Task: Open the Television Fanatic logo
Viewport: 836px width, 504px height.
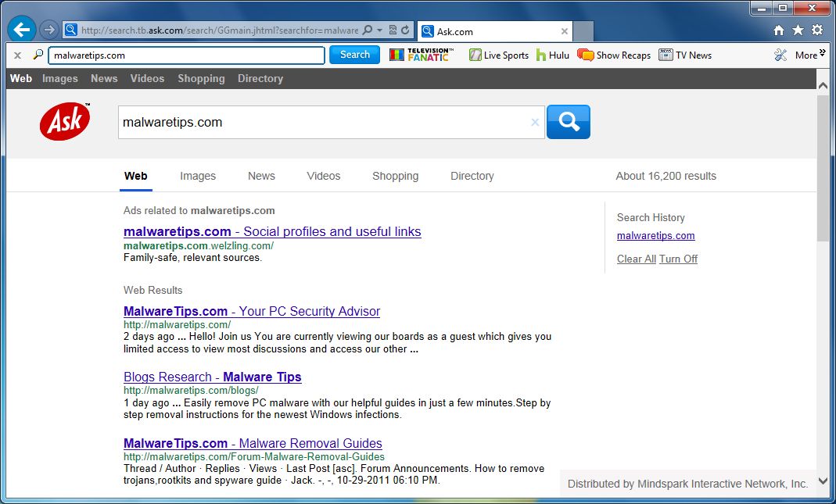Action: (422, 55)
